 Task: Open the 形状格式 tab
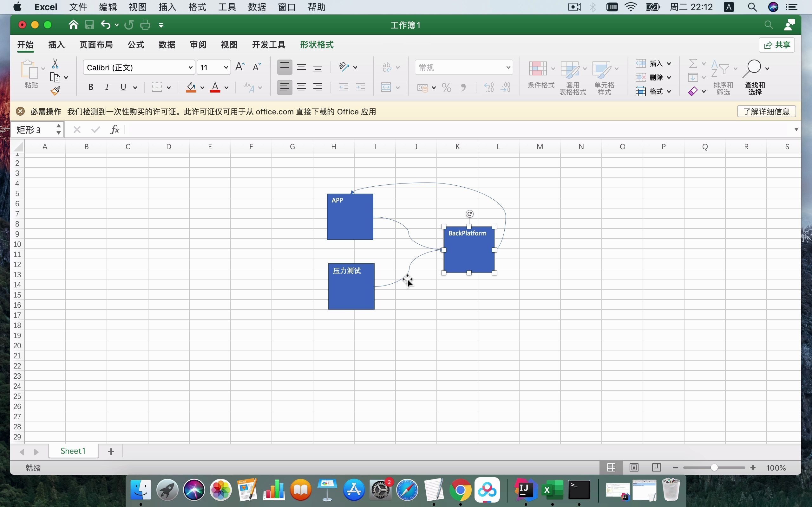coord(317,45)
